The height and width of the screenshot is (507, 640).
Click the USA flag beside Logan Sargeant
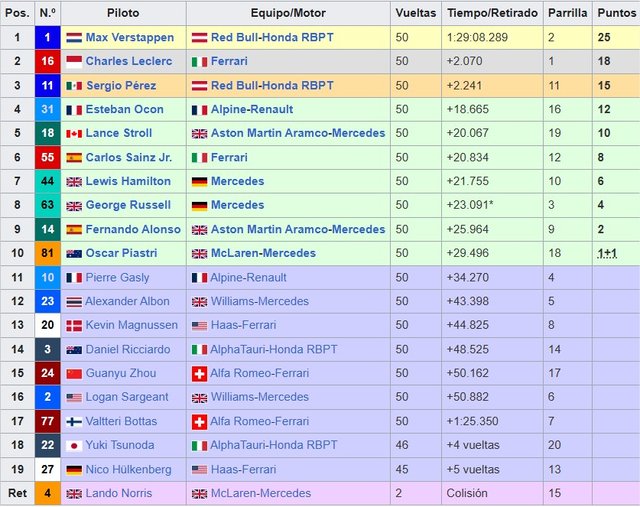point(74,397)
